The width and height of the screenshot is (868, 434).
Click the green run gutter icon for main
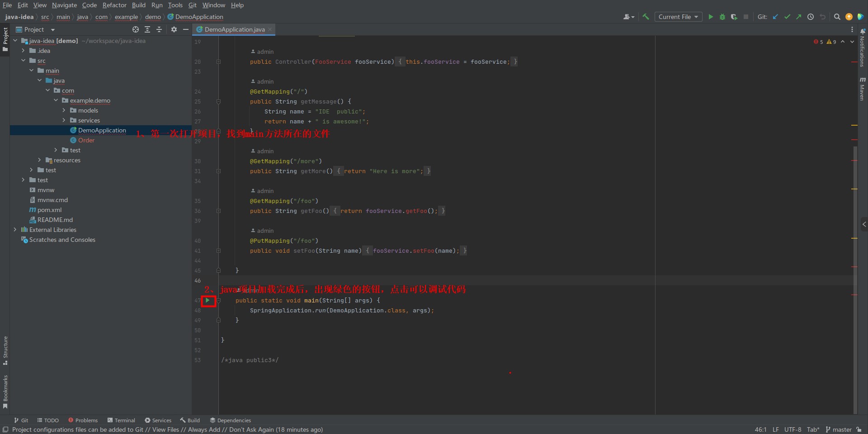click(x=208, y=300)
